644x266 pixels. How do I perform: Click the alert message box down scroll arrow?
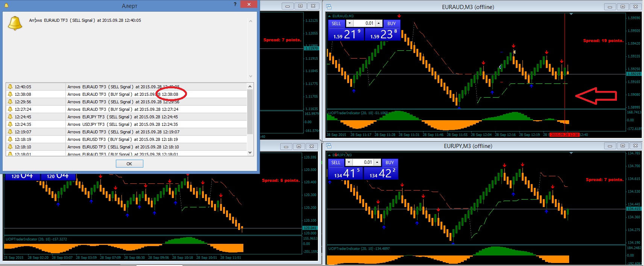click(251, 76)
